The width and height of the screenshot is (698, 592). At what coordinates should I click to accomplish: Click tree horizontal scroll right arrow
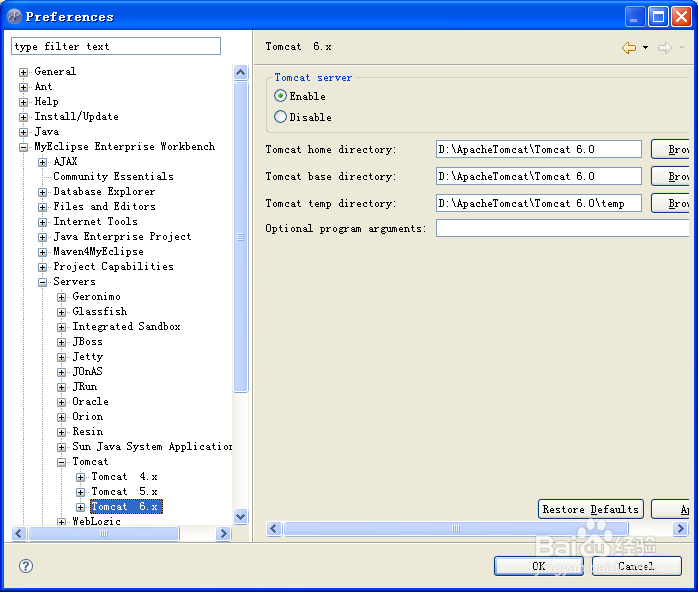[223, 533]
